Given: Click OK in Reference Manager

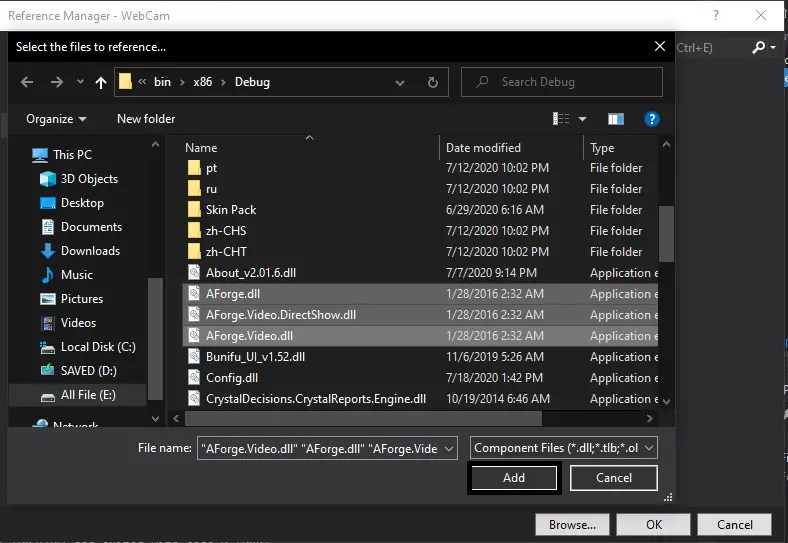Looking at the screenshot, I should point(654,525).
